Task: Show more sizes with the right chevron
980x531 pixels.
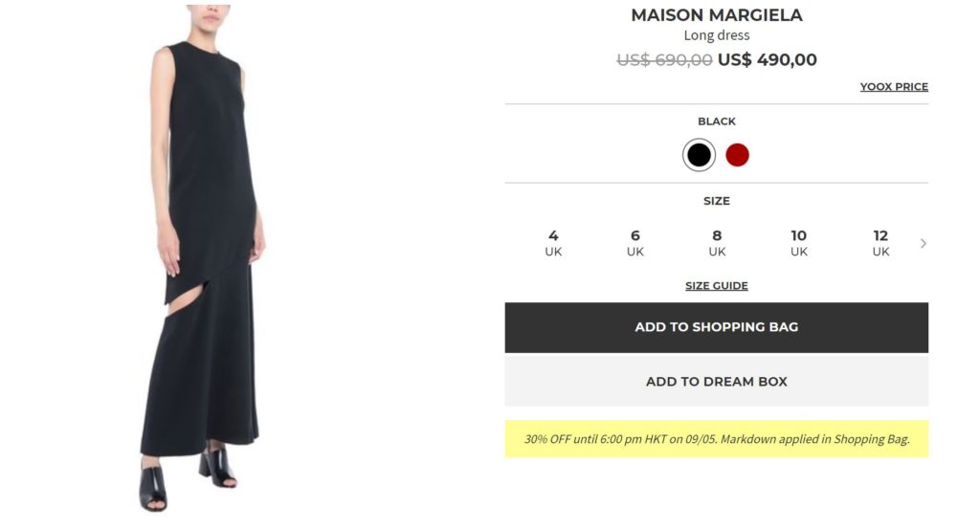Action: 924,243
